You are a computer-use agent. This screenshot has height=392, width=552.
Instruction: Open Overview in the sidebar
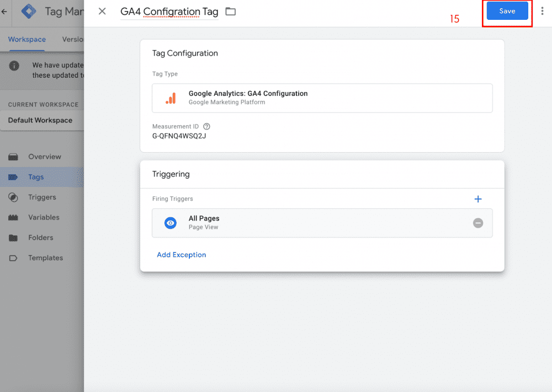pyautogui.click(x=42, y=157)
